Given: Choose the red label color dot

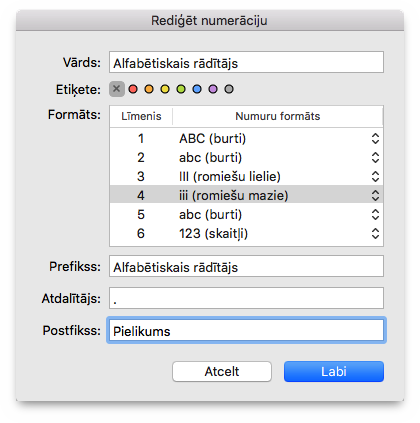Looking at the screenshot, I should pos(133,89).
